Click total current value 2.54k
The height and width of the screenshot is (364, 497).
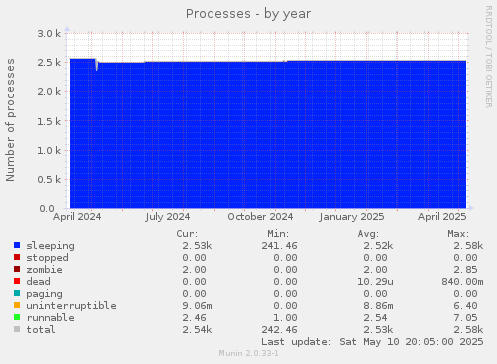(197, 330)
